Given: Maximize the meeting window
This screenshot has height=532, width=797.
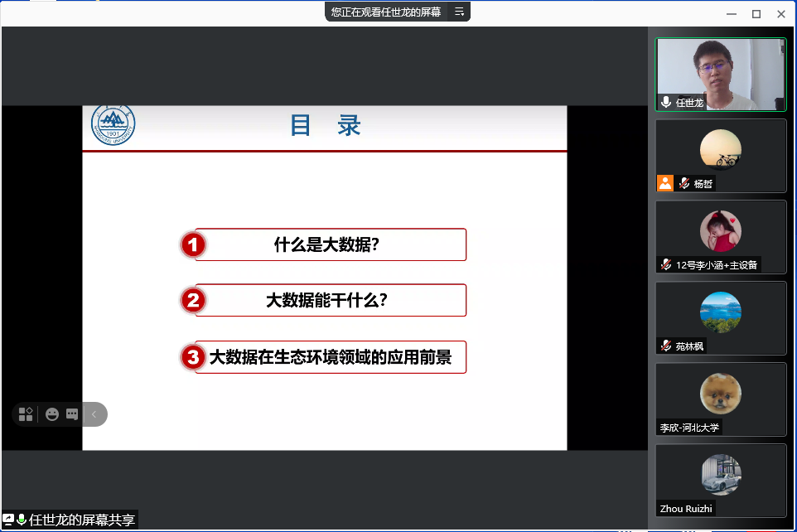Looking at the screenshot, I should 756,14.
